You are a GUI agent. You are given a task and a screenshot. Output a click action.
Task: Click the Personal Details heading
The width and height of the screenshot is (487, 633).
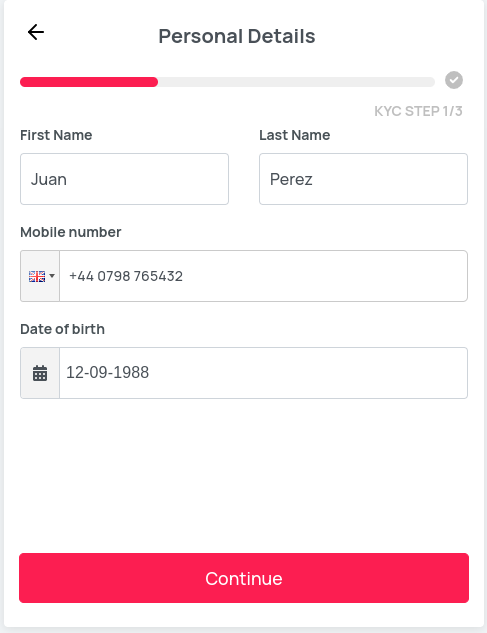(237, 36)
